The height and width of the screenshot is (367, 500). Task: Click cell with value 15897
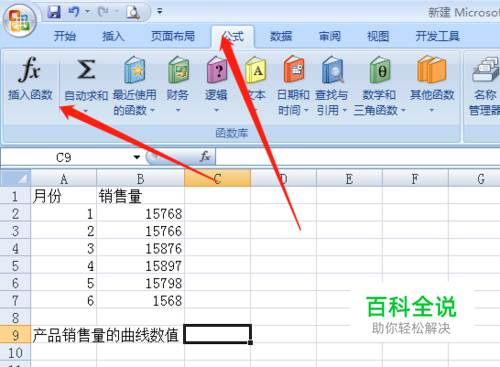pos(140,266)
